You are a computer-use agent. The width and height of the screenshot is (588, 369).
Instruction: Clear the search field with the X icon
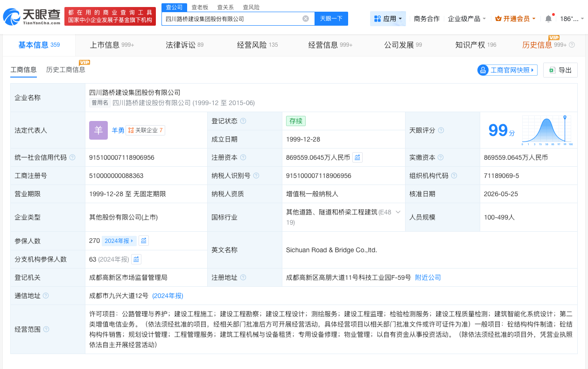coord(306,19)
